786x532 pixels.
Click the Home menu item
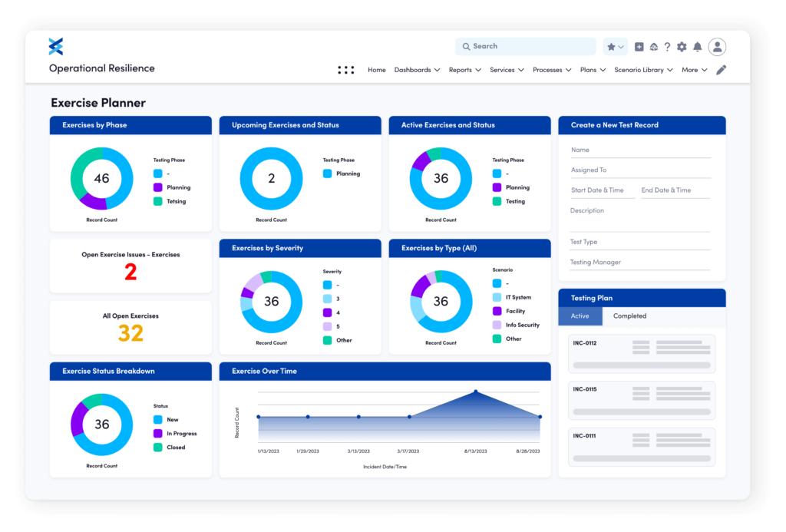click(x=376, y=69)
